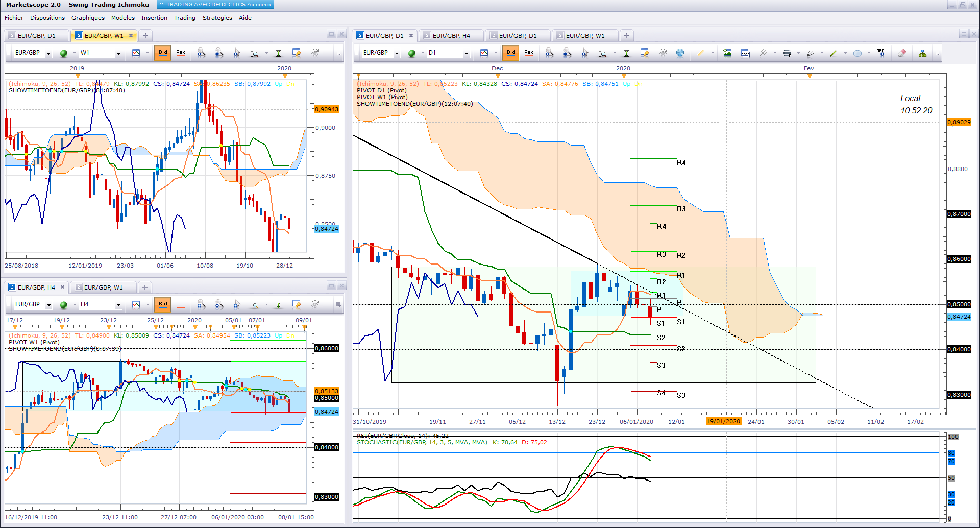980x528 pixels.
Task: Click the 0,85133 orange price label on H4 chart
Action: [327, 391]
